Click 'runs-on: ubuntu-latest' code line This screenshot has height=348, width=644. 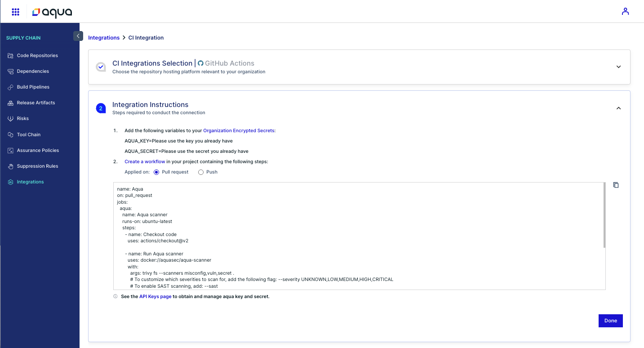coord(147,222)
